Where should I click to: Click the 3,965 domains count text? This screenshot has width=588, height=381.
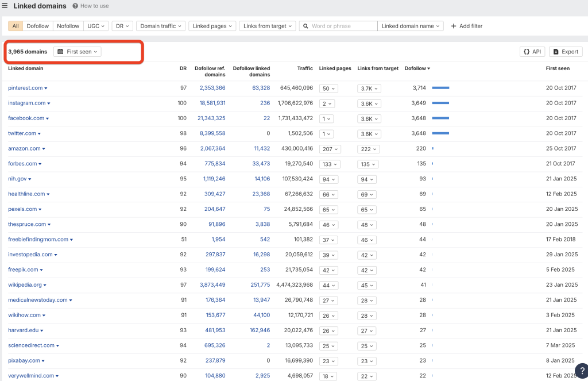pyautogui.click(x=28, y=52)
